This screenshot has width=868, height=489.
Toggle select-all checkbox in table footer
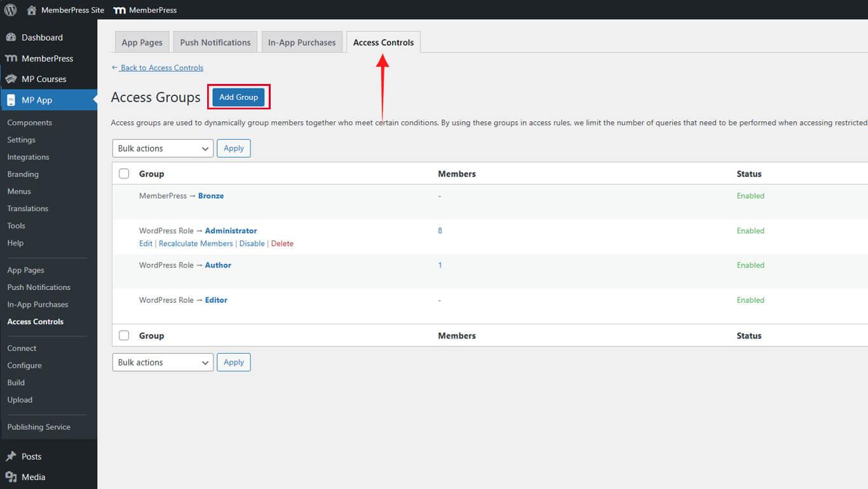pyautogui.click(x=124, y=336)
